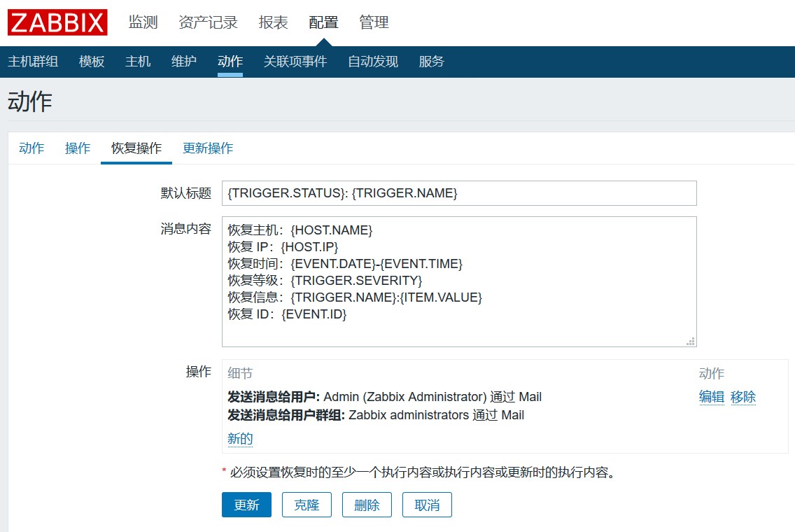This screenshot has height=532, width=795.
Task: Click 移除 link for the operation
Action: (743, 397)
